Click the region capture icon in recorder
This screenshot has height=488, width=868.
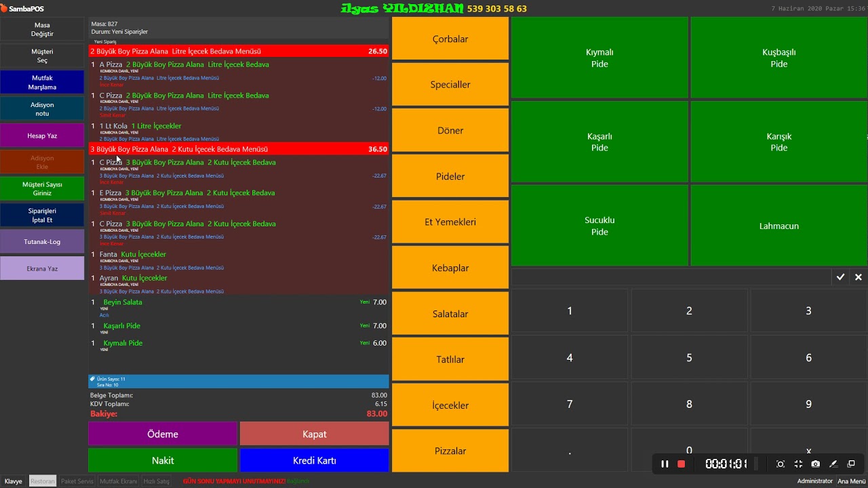[x=781, y=464]
